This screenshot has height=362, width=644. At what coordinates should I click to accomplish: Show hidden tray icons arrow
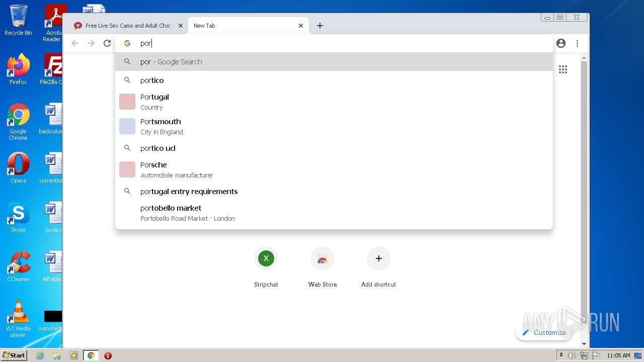[x=561, y=355]
